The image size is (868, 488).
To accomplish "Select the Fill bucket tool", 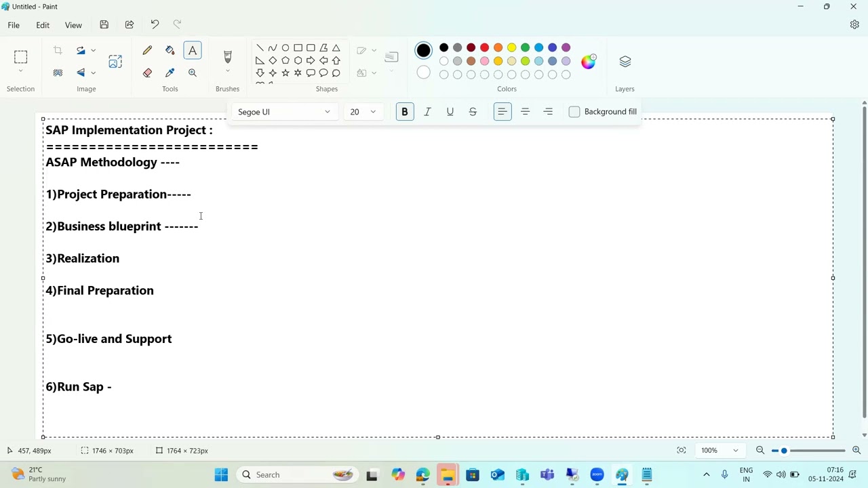I will 170,50.
